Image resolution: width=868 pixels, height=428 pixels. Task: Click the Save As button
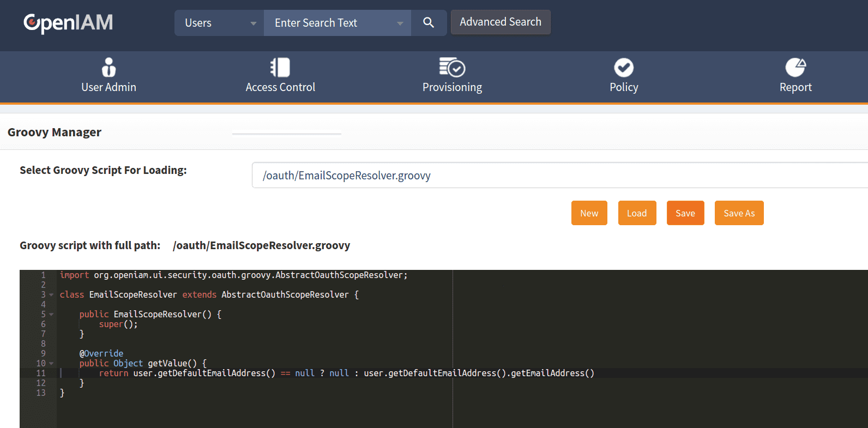tap(739, 213)
